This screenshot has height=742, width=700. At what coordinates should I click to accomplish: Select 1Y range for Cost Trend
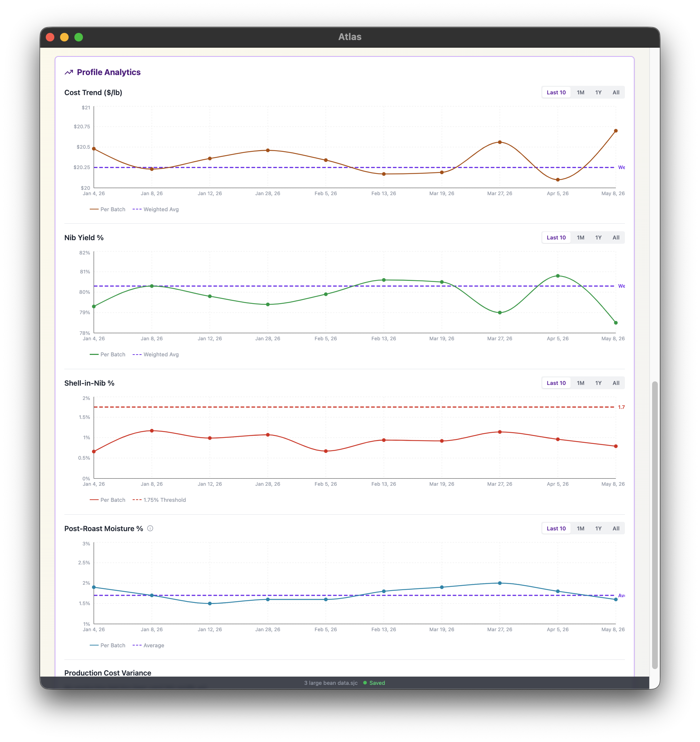pos(598,93)
